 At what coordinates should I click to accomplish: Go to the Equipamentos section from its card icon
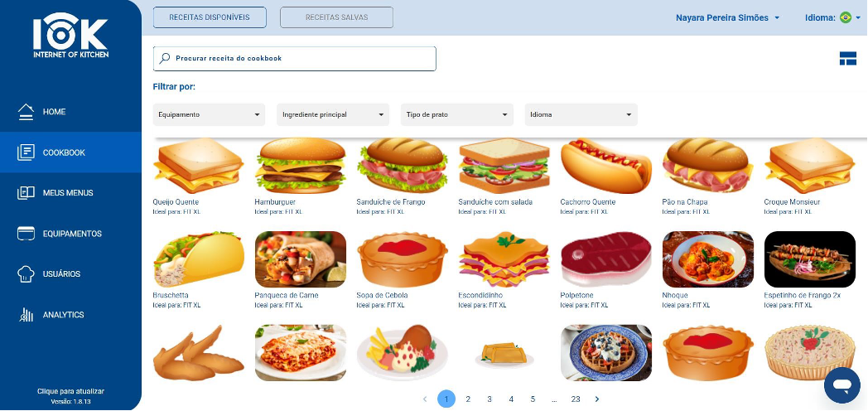[x=26, y=234]
